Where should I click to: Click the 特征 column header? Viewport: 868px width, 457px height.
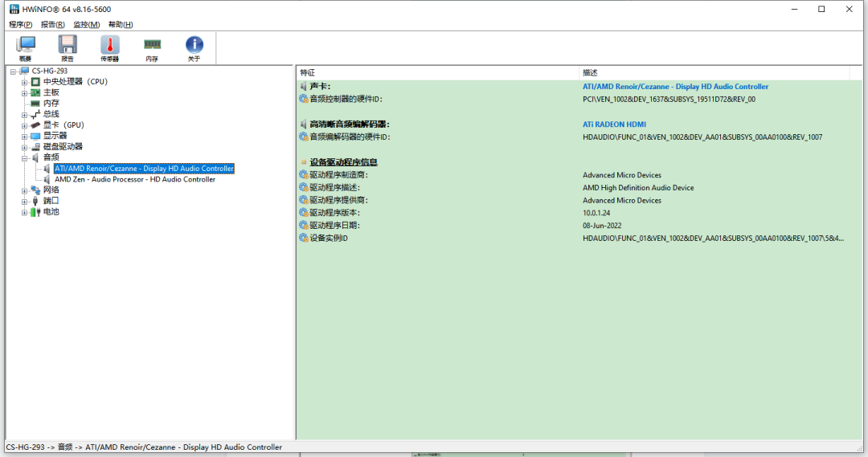(437, 72)
